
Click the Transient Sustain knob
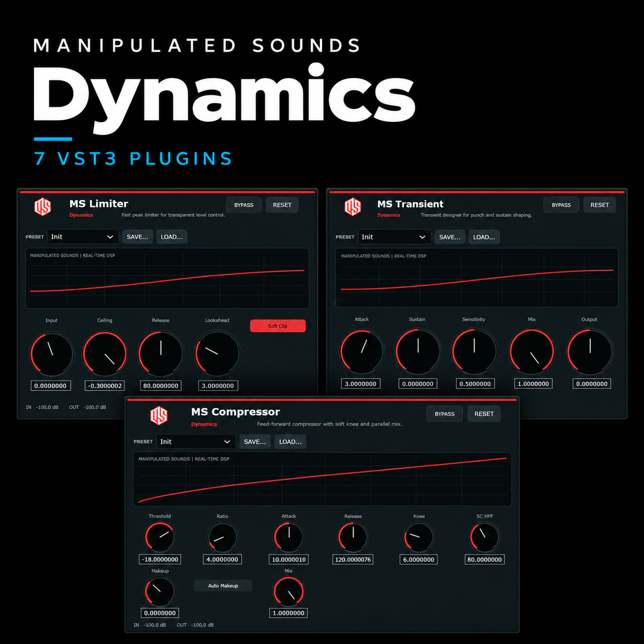click(x=418, y=352)
